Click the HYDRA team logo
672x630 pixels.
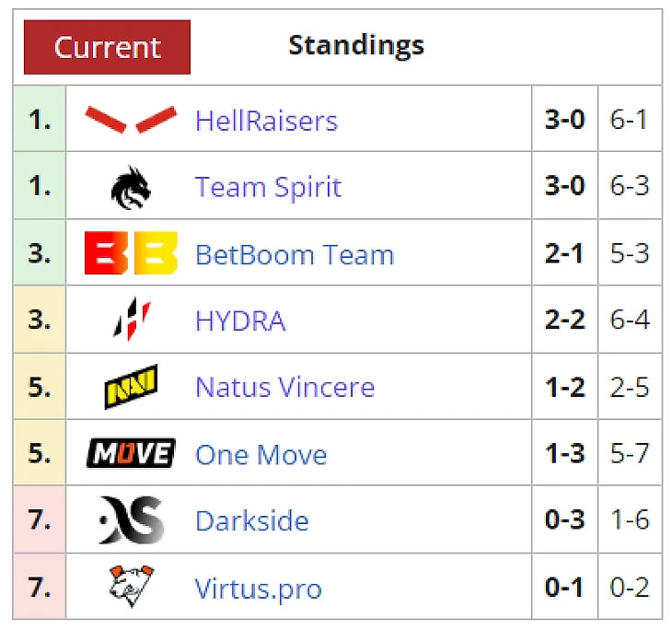click(132, 320)
